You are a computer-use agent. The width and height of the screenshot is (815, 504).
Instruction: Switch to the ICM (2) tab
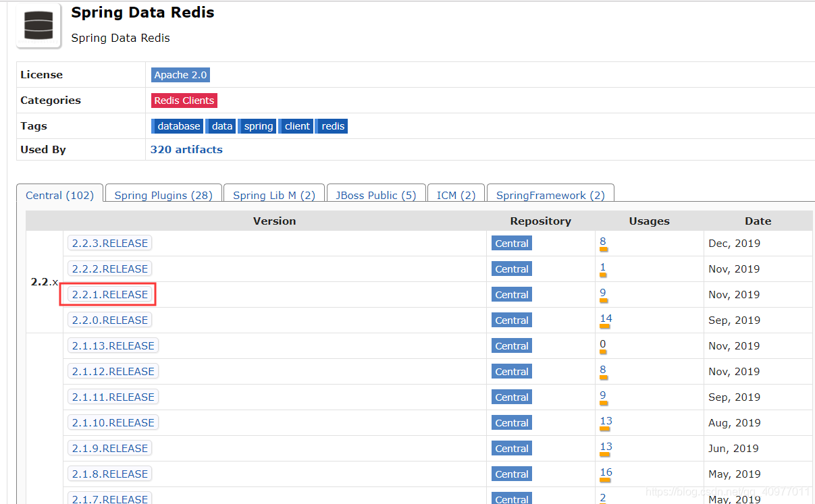(x=456, y=195)
